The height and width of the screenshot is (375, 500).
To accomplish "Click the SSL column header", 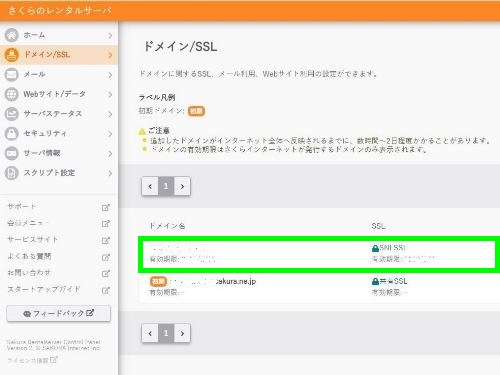I will (x=379, y=226).
